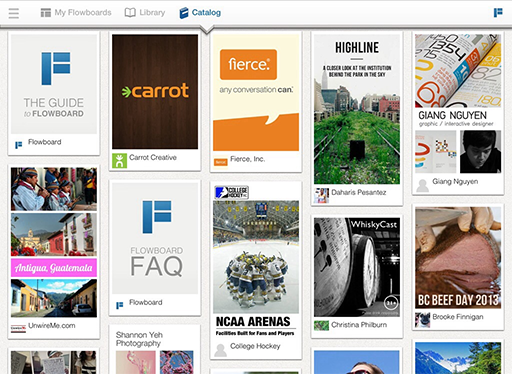The width and height of the screenshot is (512, 374).
Task: Open the carrot wood-textured cover
Action: click(x=155, y=92)
